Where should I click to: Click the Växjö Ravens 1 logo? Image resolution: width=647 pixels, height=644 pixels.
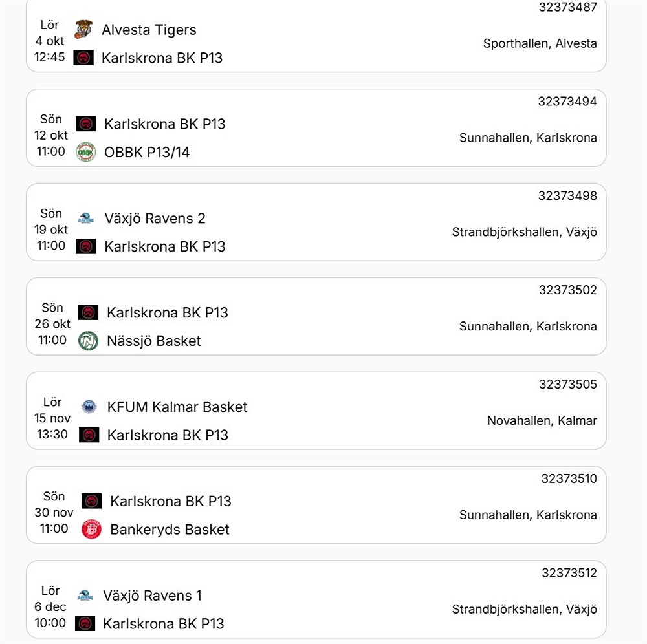coord(85,596)
